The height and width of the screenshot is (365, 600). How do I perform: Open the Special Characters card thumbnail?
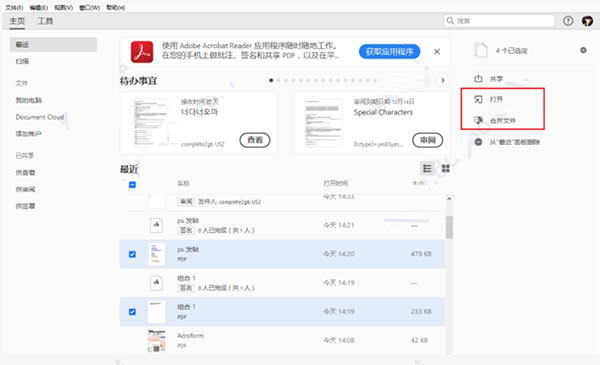click(323, 122)
